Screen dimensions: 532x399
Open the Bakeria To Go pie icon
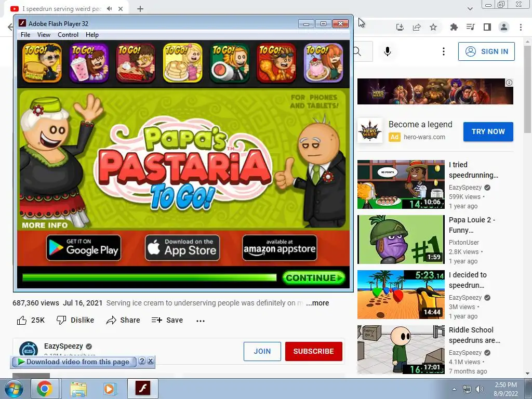click(x=136, y=63)
